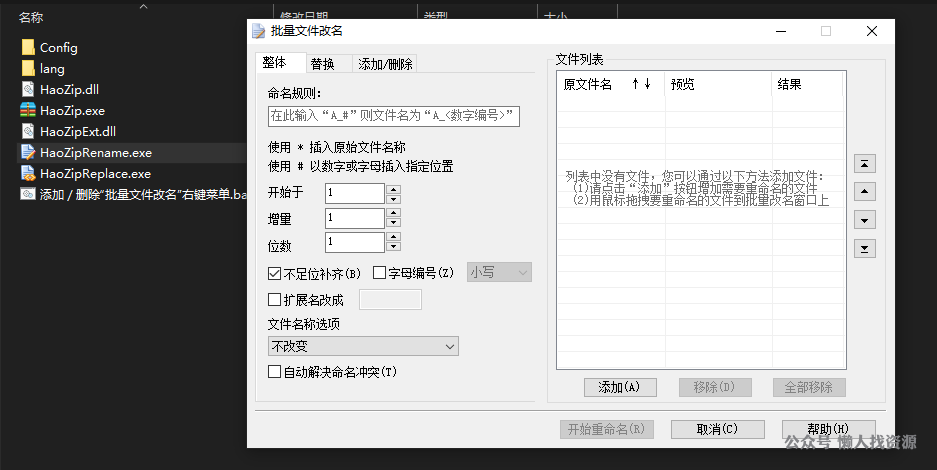Enable 字母编号(Z) checkbox
The height and width of the screenshot is (470, 937).
379,273
